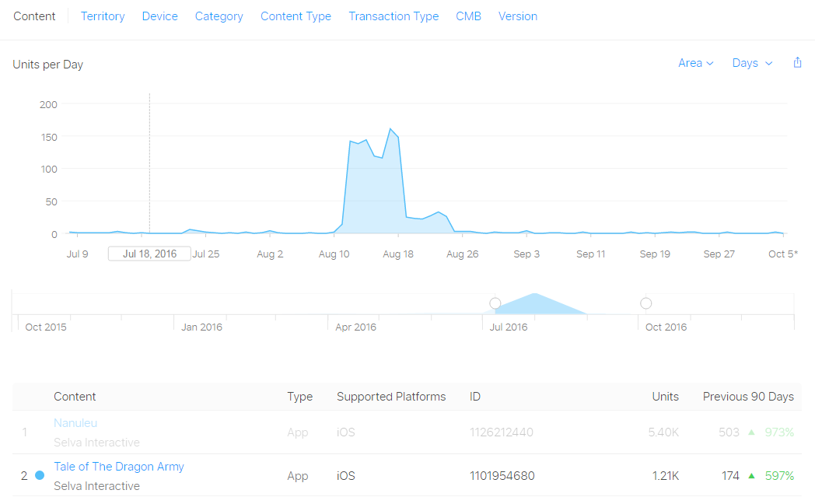This screenshot has height=504, width=815.
Task: Switch to the Device tab
Action: click(160, 16)
